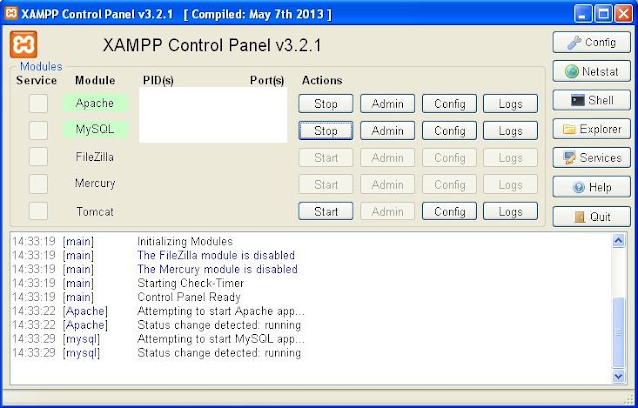638x408 pixels.
Task: Open the Apache Config menu
Action: pyautogui.click(x=449, y=104)
